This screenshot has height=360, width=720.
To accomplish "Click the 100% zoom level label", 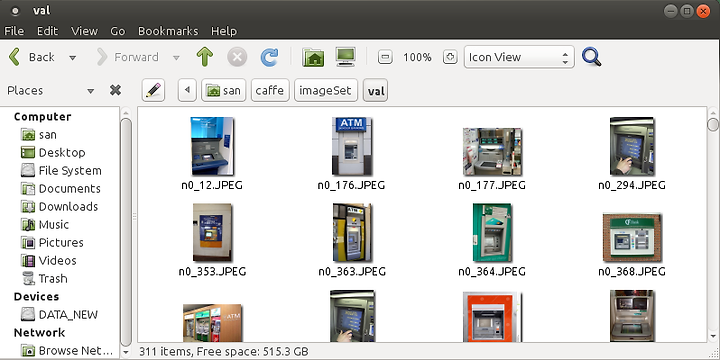I will 417,57.
